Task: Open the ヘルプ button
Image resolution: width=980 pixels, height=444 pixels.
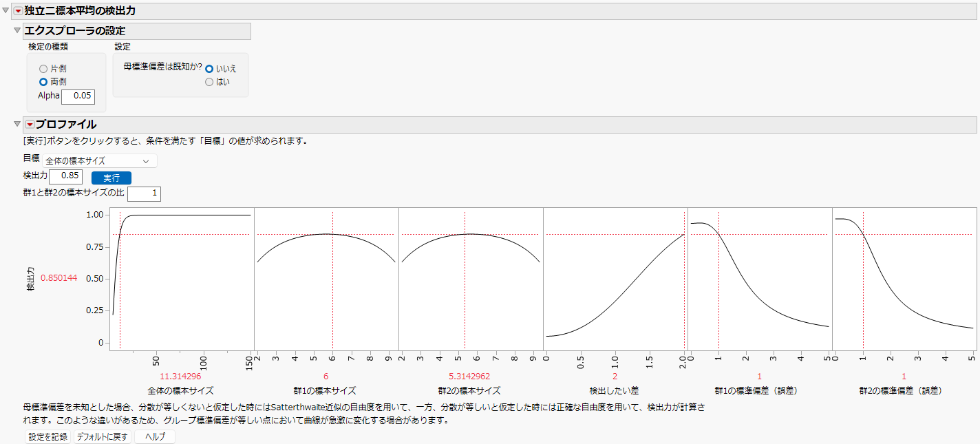Action: pyautogui.click(x=155, y=437)
